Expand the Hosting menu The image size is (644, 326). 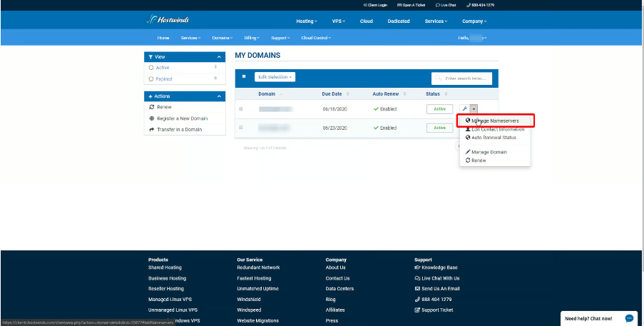307,21
